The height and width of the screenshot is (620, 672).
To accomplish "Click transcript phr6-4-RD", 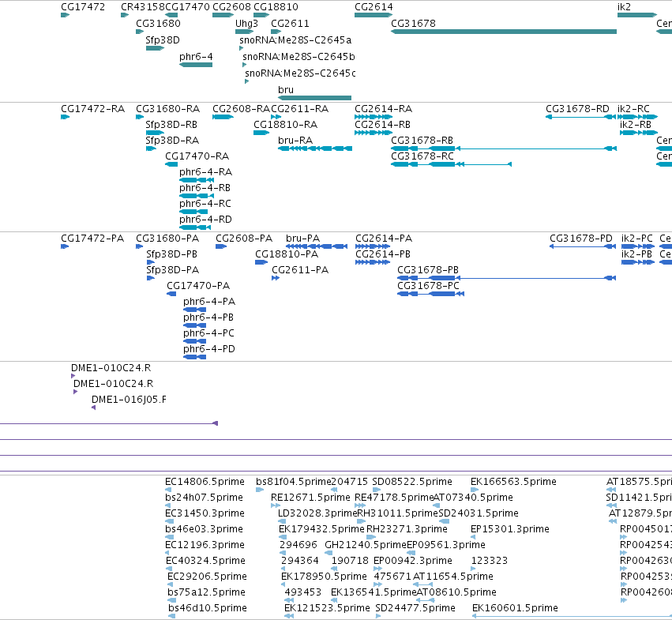I will coord(205,220).
